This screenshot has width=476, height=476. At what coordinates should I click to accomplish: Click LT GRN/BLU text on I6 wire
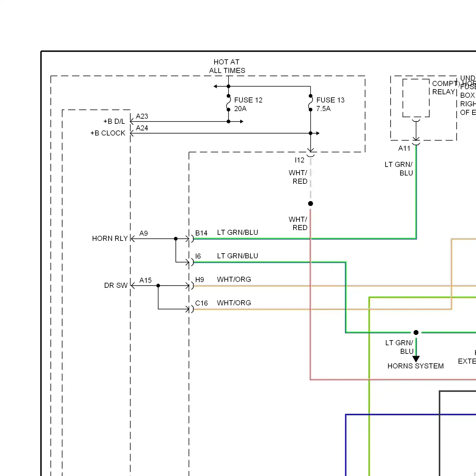(x=237, y=256)
